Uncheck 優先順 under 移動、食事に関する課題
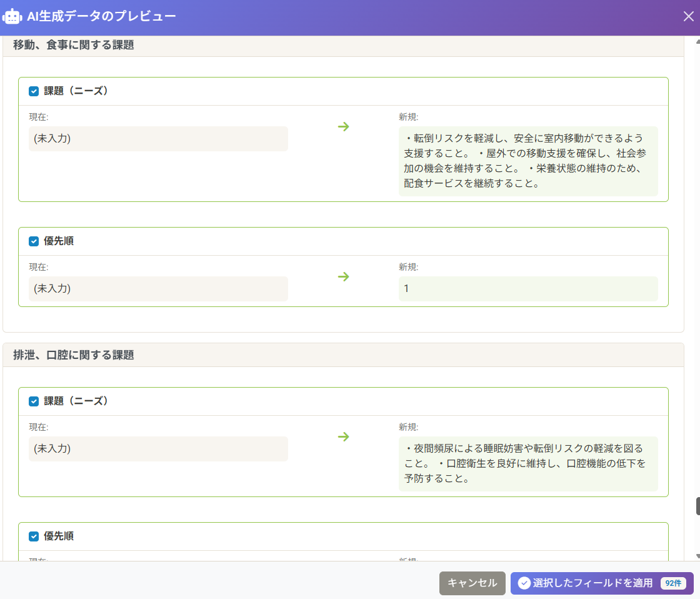Viewport: 700px width, 599px height. (34, 241)
